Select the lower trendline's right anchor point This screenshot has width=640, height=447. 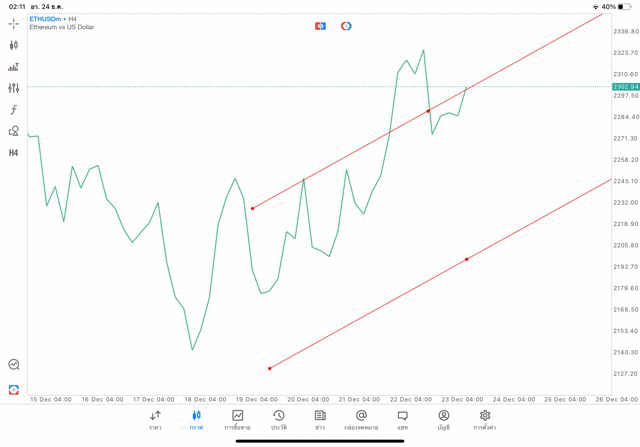[x=466, y=259]
